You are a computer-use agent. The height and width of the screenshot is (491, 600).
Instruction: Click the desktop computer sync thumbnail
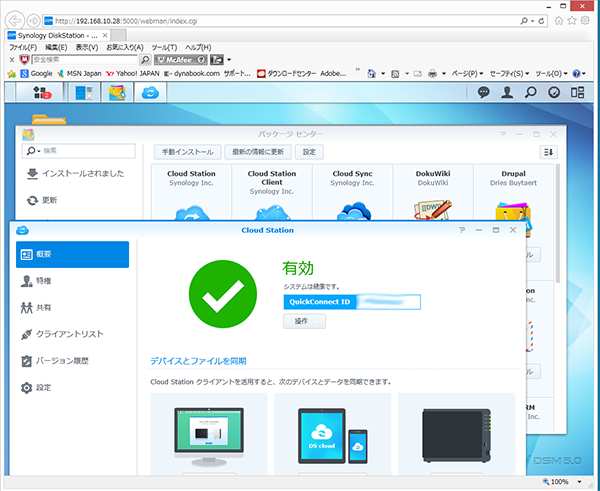(x=209, y=436)
